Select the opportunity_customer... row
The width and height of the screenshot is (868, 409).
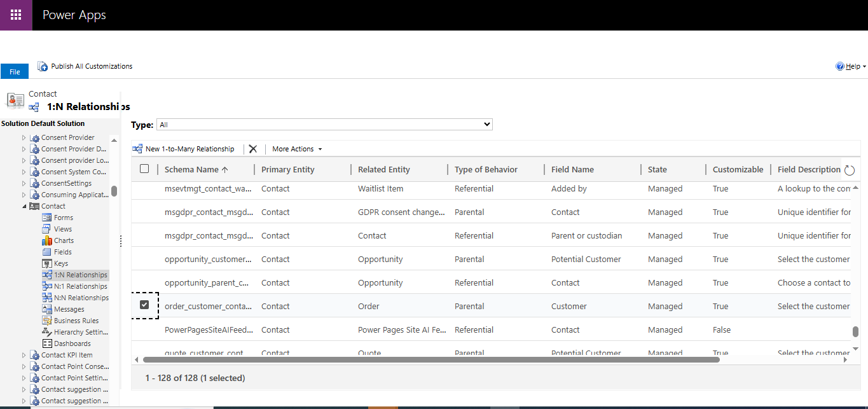491,259
